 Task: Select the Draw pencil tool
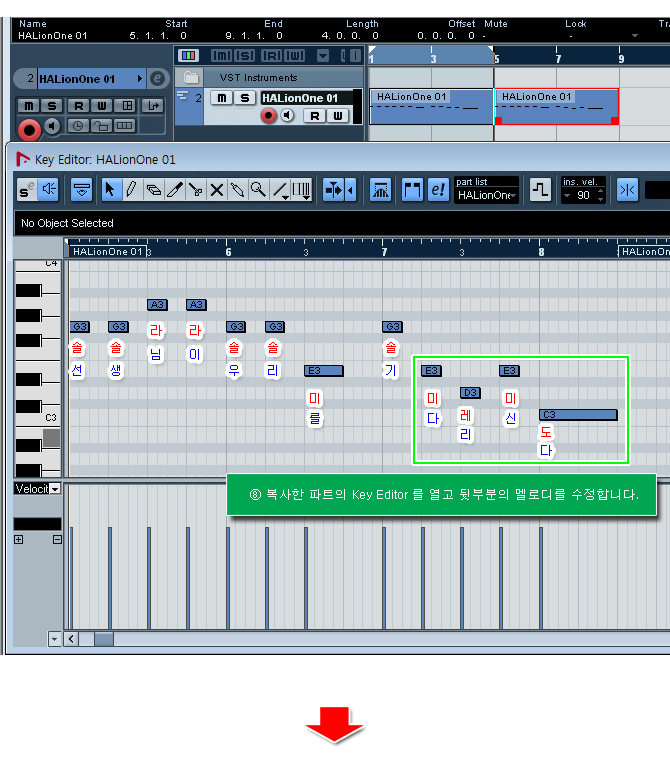131,190
